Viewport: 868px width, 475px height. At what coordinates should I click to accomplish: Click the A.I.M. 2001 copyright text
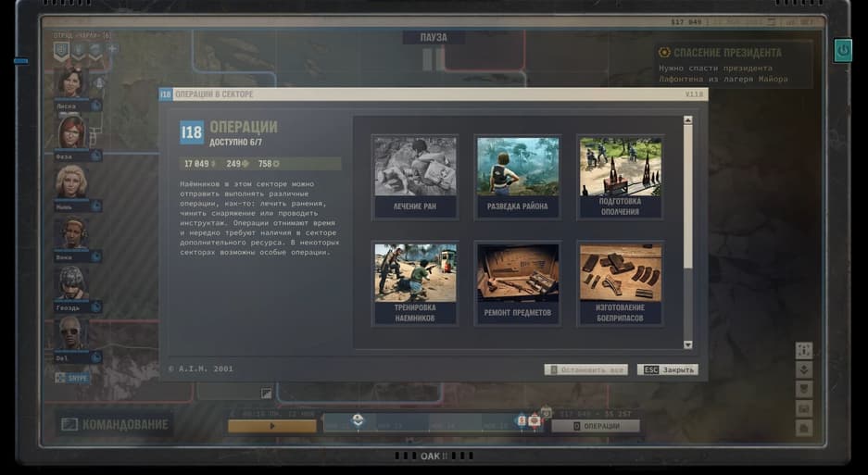(200, 369)
